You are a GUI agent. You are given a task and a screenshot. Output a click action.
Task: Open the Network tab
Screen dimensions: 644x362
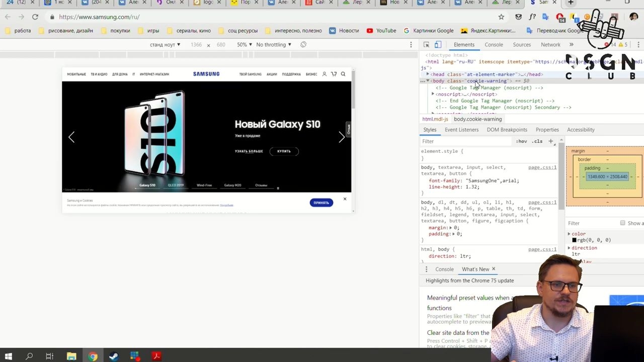point(550,45)
